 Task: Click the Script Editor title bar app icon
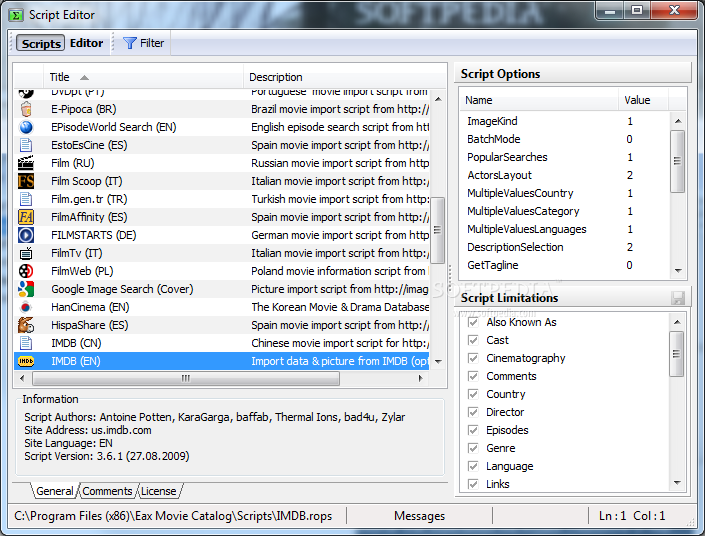coord(16,15)
